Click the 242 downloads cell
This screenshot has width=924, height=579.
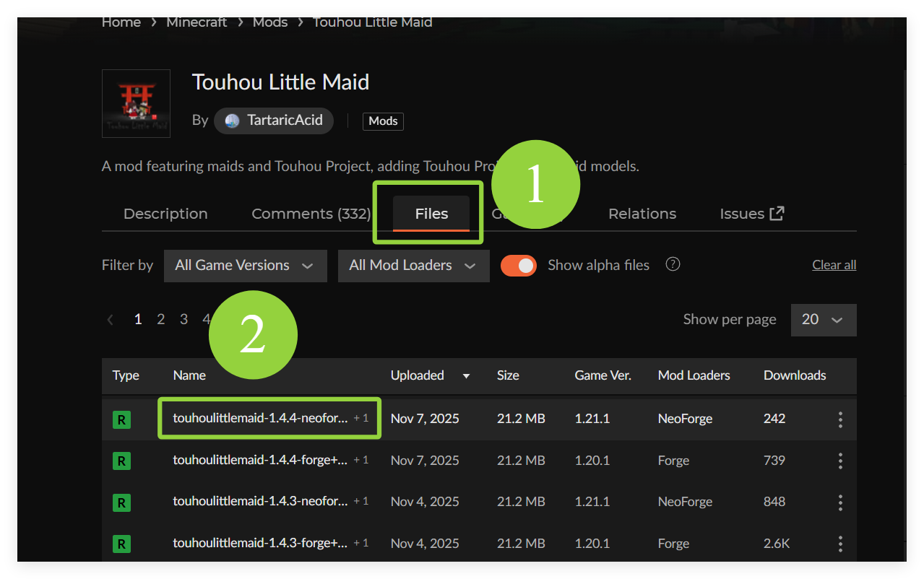point(774,419)
